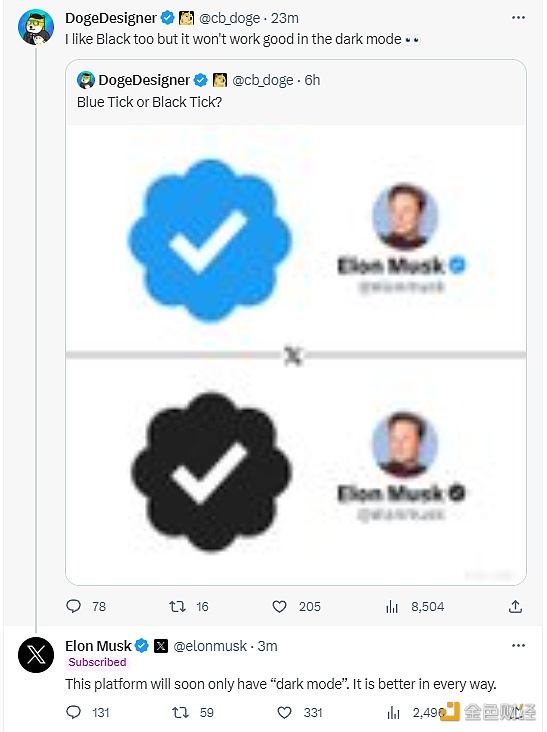Repost Elon Musk's tweet with 59 reposts

point(180,712)
